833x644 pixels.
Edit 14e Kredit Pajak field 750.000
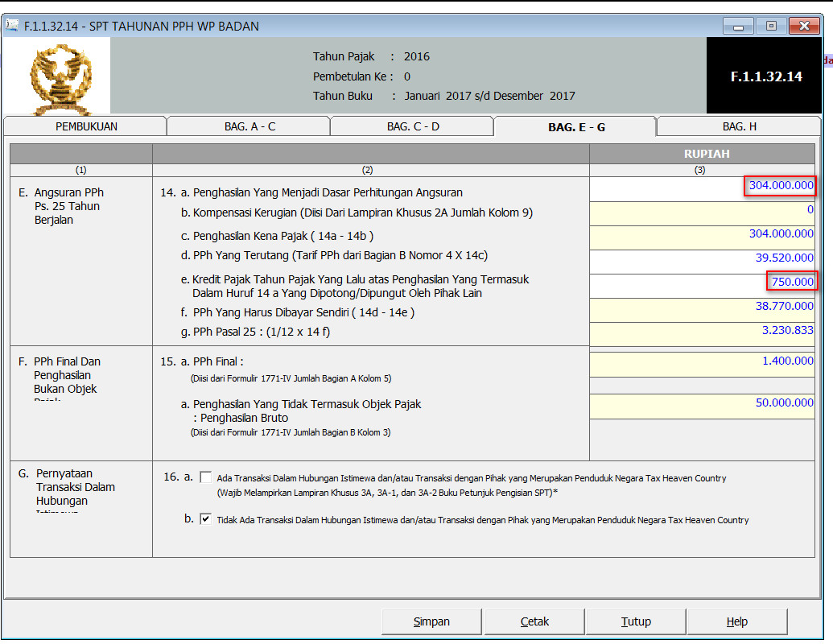702,286
